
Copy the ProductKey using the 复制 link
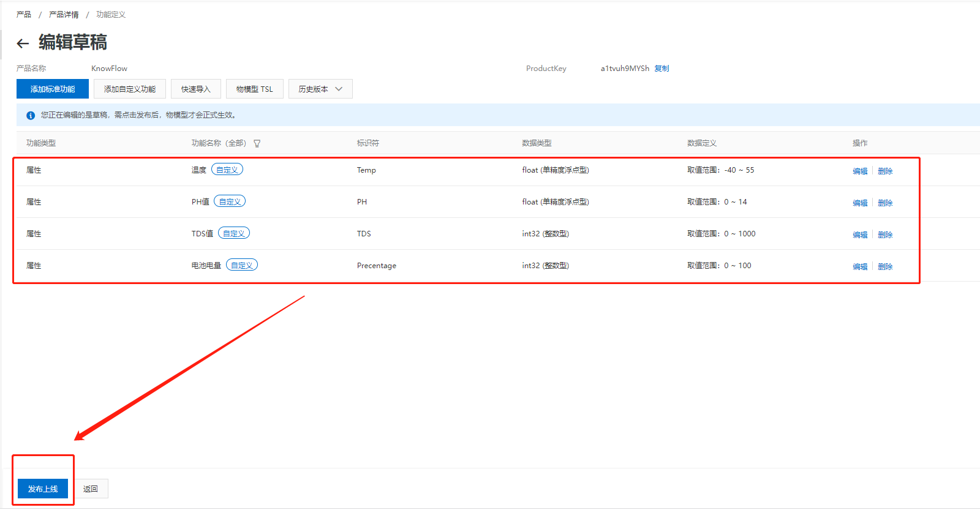(661, 69)
